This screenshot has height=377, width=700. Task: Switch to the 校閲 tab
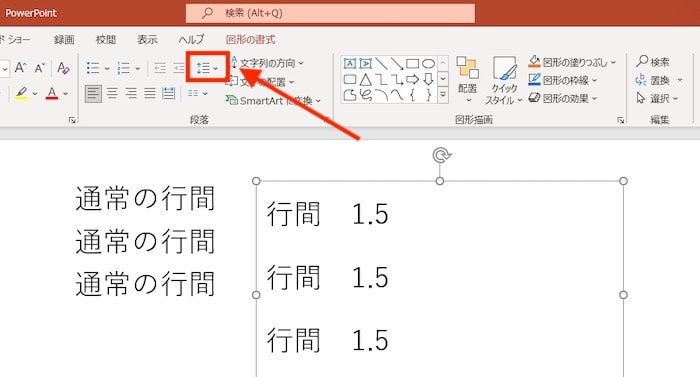coord(106,40)
